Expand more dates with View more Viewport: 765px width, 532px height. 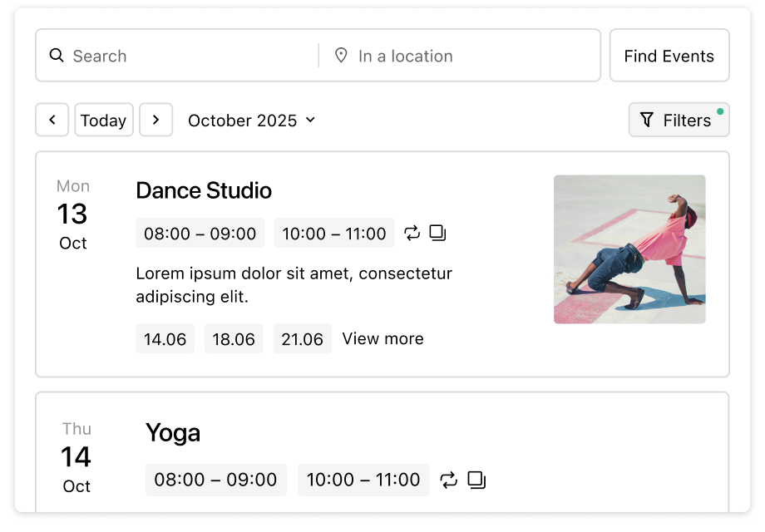pyautogui.click(x=382, y=338)
